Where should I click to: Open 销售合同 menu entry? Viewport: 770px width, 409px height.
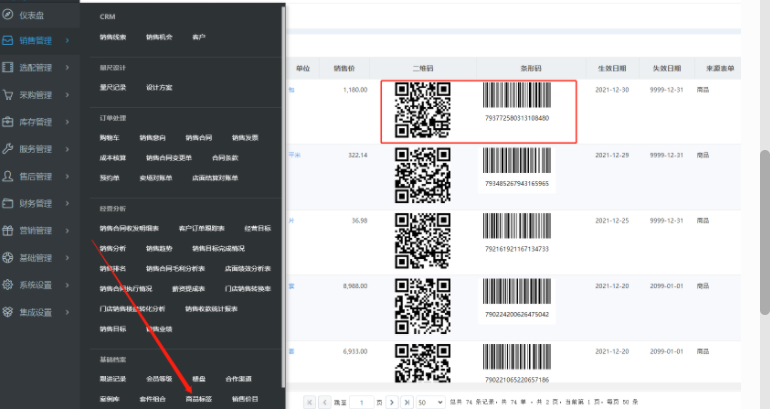(199, 138)
